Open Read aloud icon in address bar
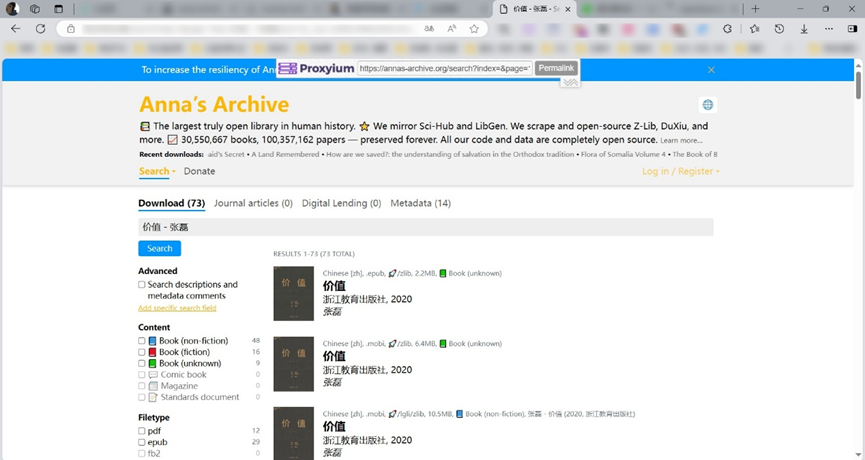 [x=452, y=29]
